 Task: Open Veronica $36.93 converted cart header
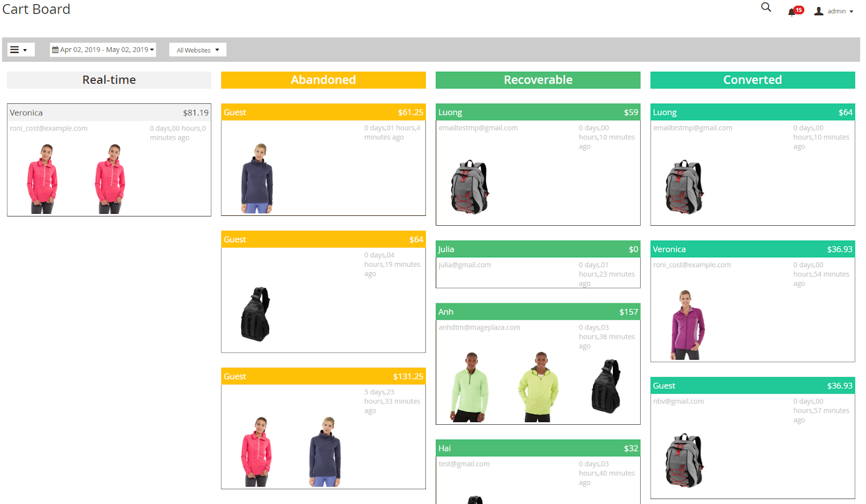pyautogui.click(x=752, y=249)
